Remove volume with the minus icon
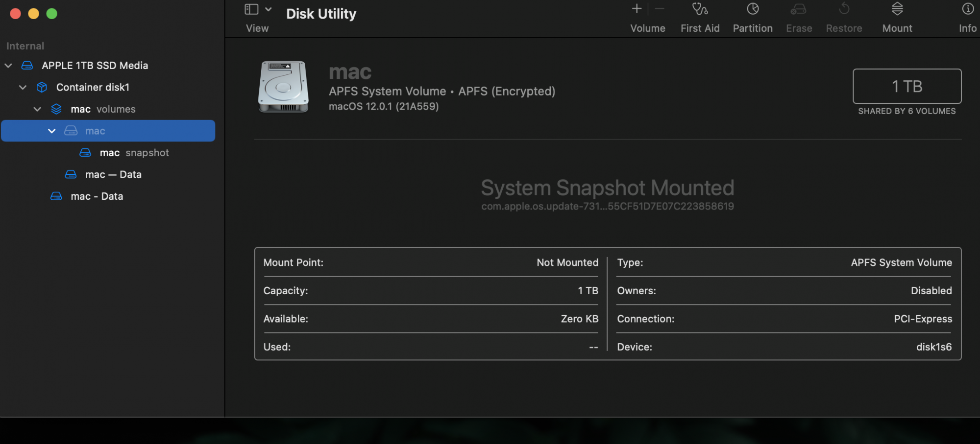 [660, 9]
